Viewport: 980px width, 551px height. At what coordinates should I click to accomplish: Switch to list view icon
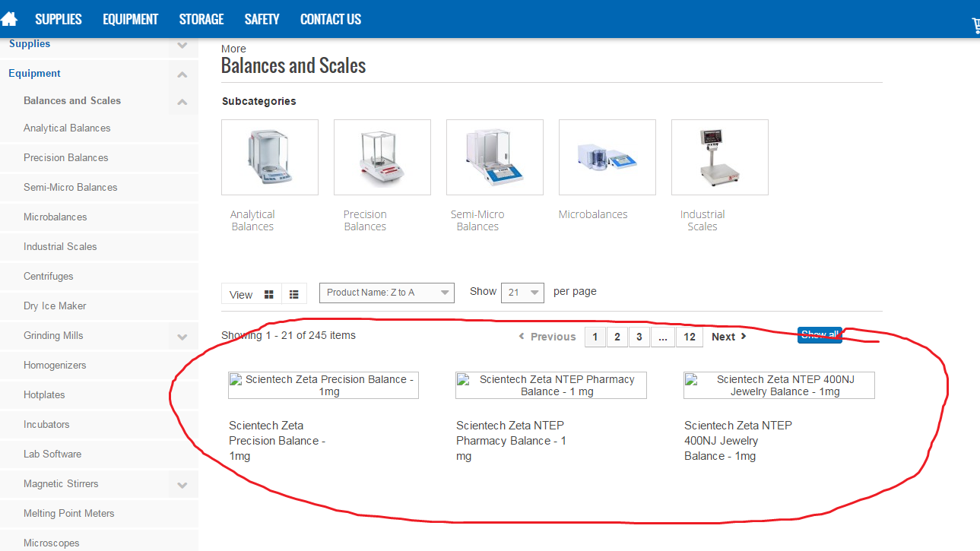[293, 294]
